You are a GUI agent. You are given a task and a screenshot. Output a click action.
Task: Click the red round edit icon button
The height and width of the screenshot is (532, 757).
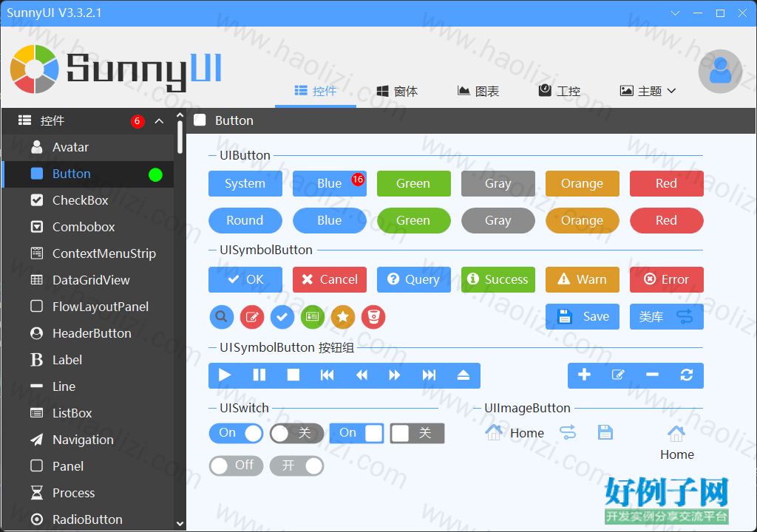click(x=252, y=317)
